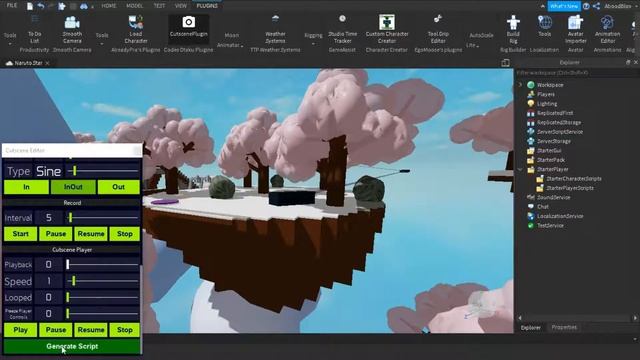
Task: Click the Workspace globe icon in Explorer
Action: point(531,85)
